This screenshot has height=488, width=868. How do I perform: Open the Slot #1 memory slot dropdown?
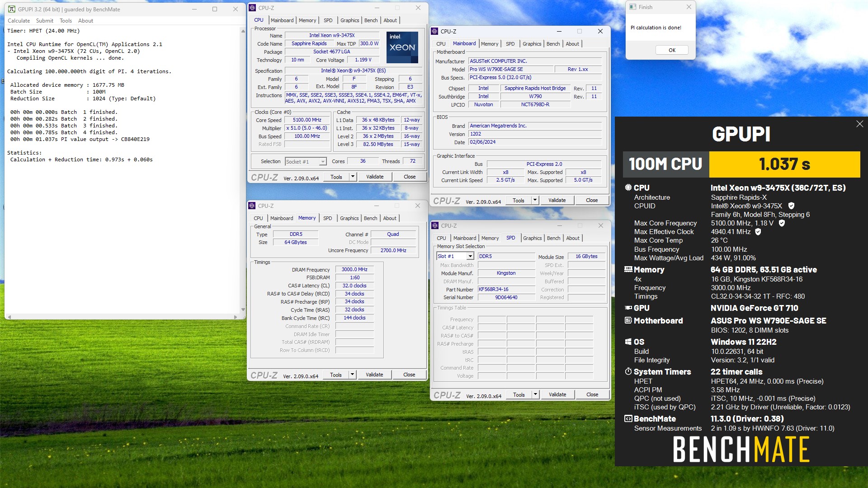pos(470,256)
